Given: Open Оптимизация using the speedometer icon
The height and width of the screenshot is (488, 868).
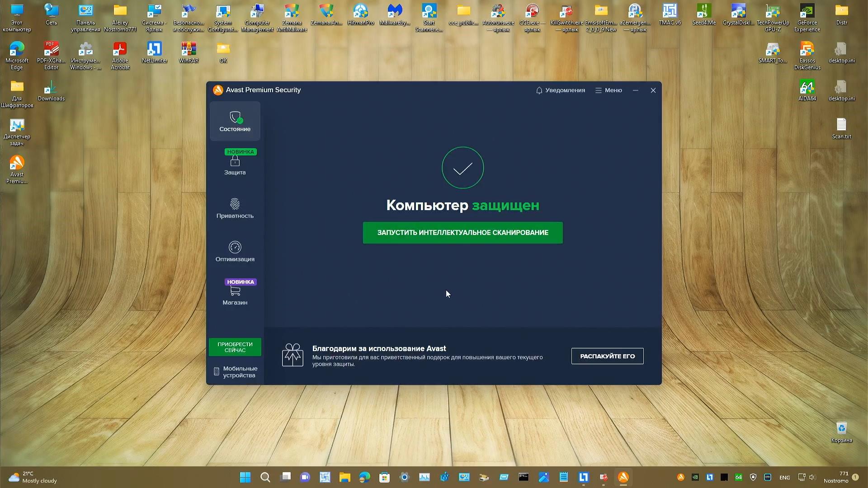Looking at the screenshot, I should (235, 248).
